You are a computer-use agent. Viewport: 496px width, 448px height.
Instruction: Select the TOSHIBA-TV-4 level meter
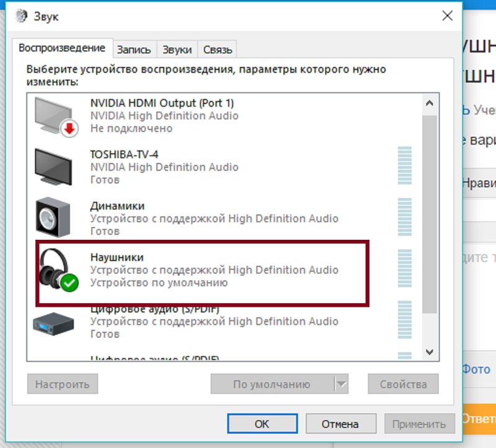405,165
